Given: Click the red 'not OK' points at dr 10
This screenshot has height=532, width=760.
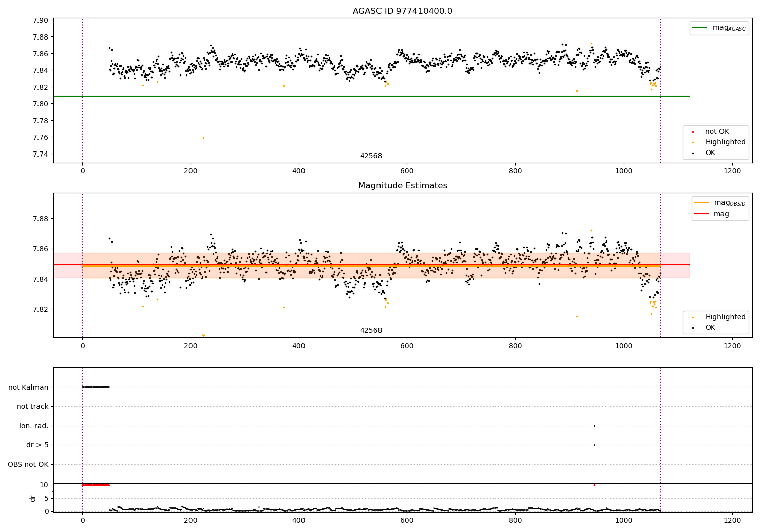Looking at the screenshot, I should (96, 485).
